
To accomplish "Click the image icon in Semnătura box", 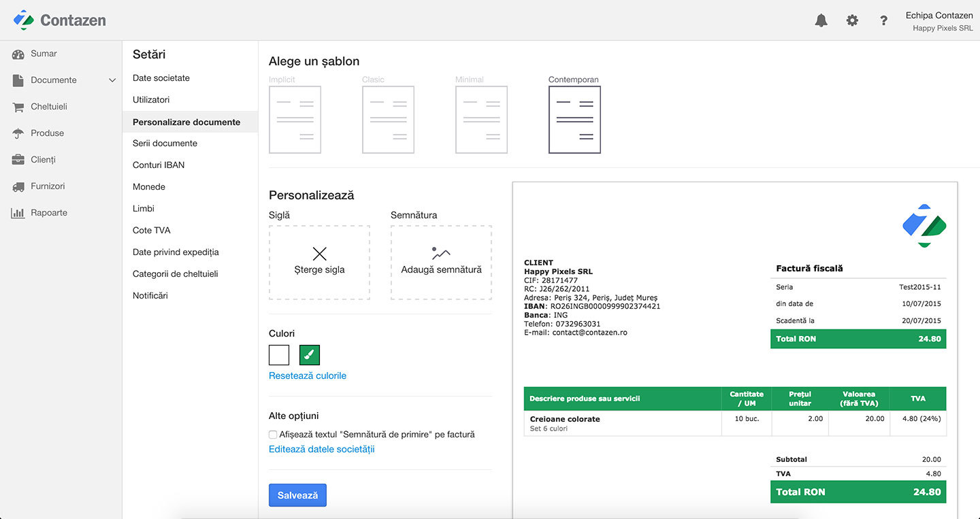I will 441,254.
